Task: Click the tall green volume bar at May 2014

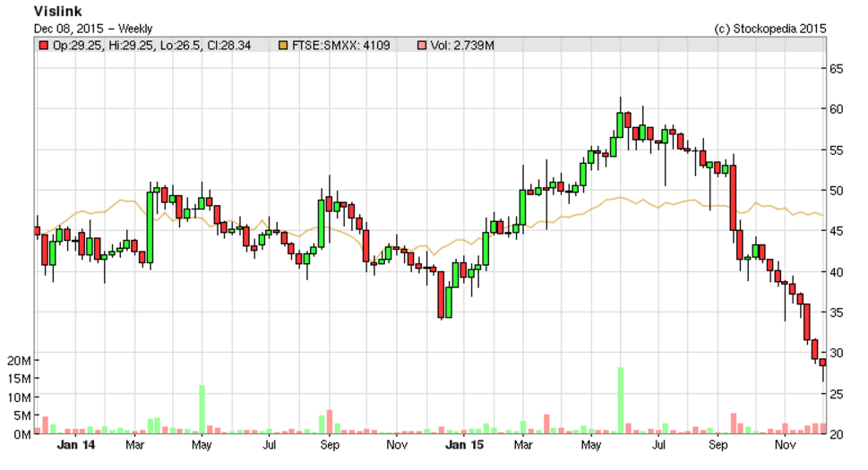Action: [x=202, y=409]
